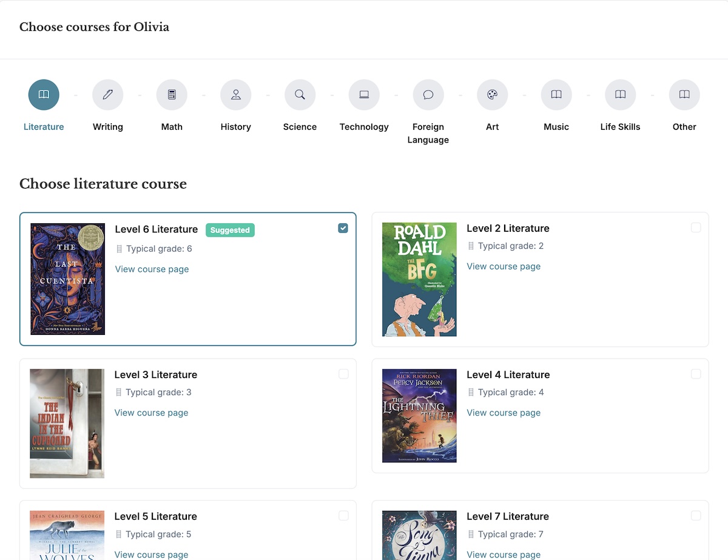728x560 pixels.
Task: Click the Level 4 Literature title
Action: (508, 375)
